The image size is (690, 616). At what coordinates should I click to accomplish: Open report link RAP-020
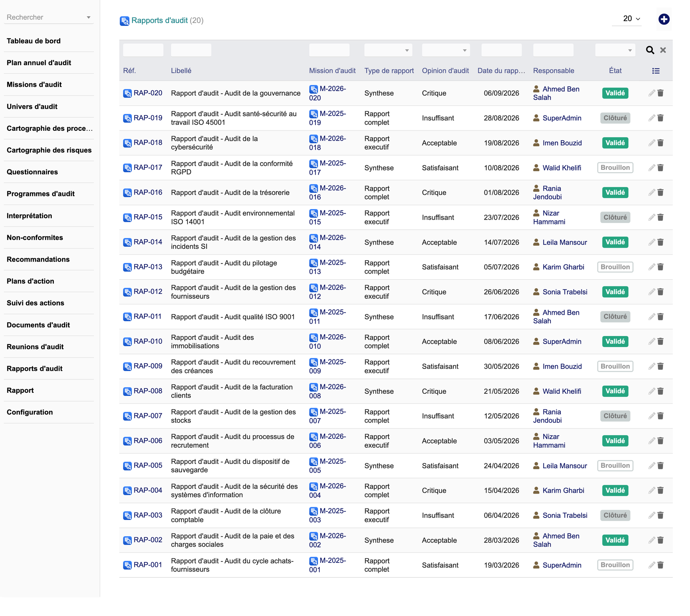point(148,93)
